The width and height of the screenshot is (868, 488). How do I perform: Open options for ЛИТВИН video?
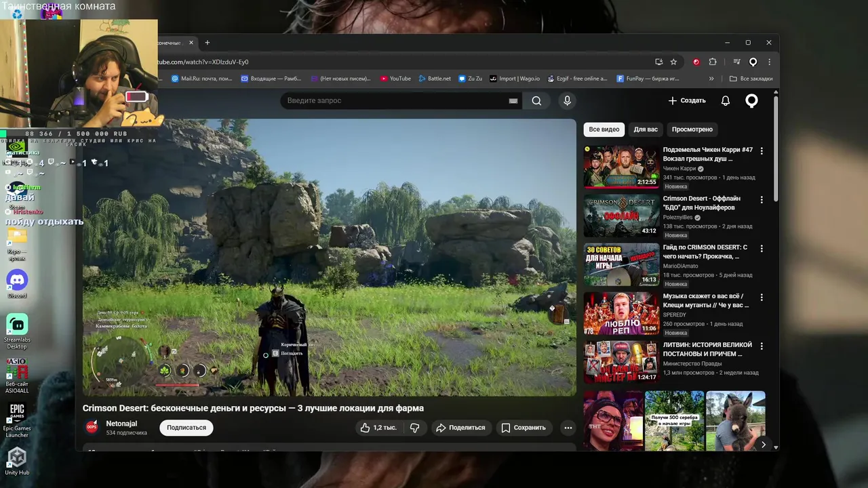pos(762,346)
